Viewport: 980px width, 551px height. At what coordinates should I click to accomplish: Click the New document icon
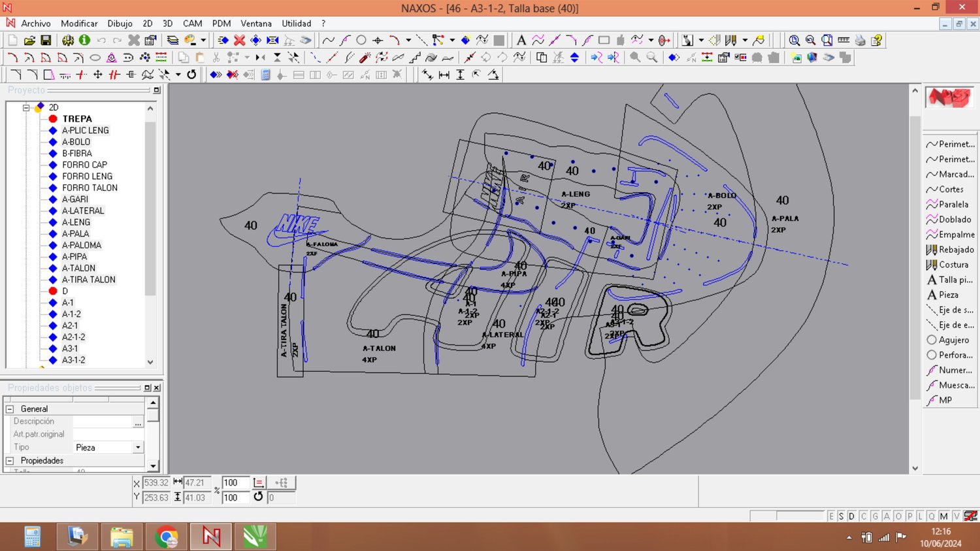12,41
